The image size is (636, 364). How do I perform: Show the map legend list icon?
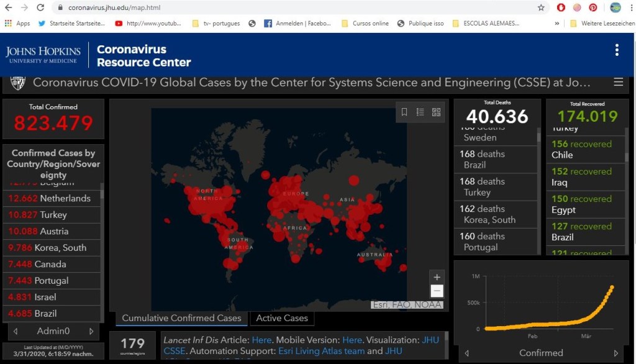tap(420, 112)
